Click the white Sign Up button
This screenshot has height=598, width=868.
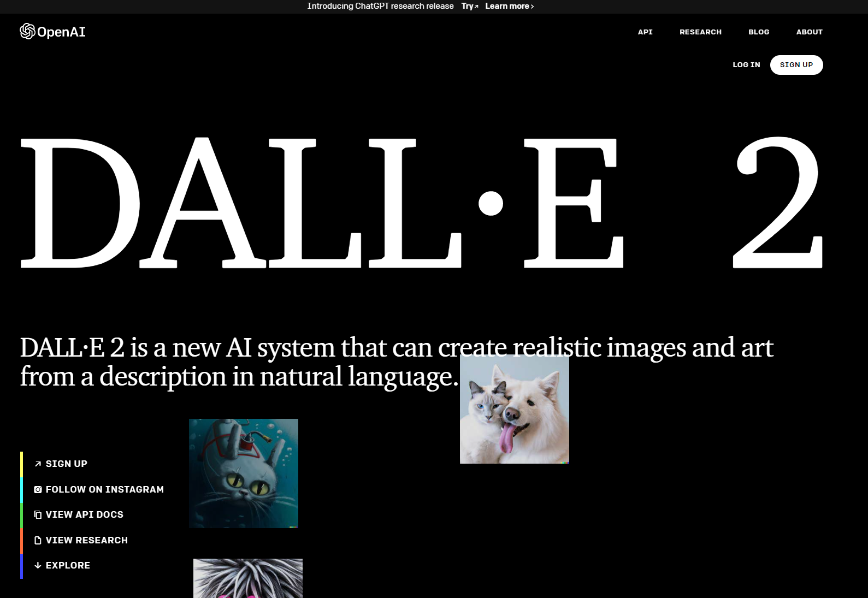tap(796, 64)
